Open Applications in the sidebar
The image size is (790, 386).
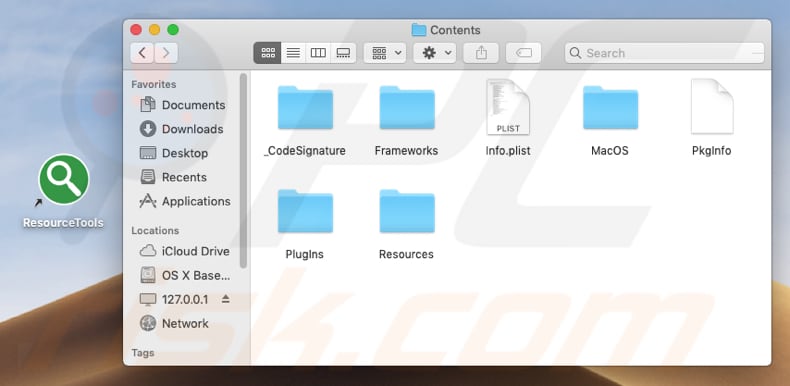[185, 201]
